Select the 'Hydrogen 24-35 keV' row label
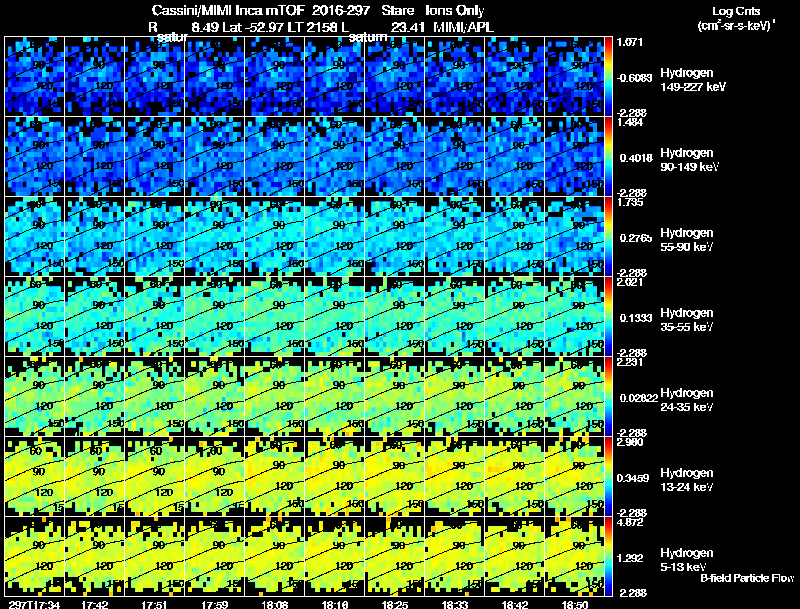 [x=687, y=400]
